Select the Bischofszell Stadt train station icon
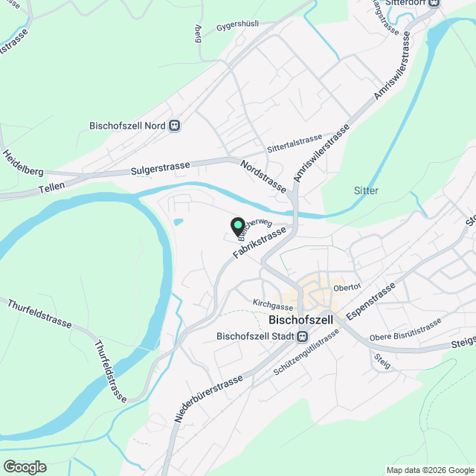 [303, 336]
